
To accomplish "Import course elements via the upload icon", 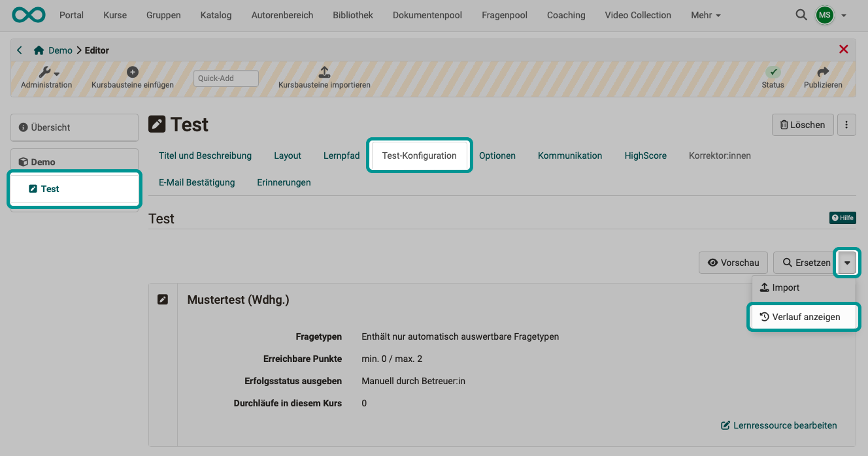I will click(323, 72).
